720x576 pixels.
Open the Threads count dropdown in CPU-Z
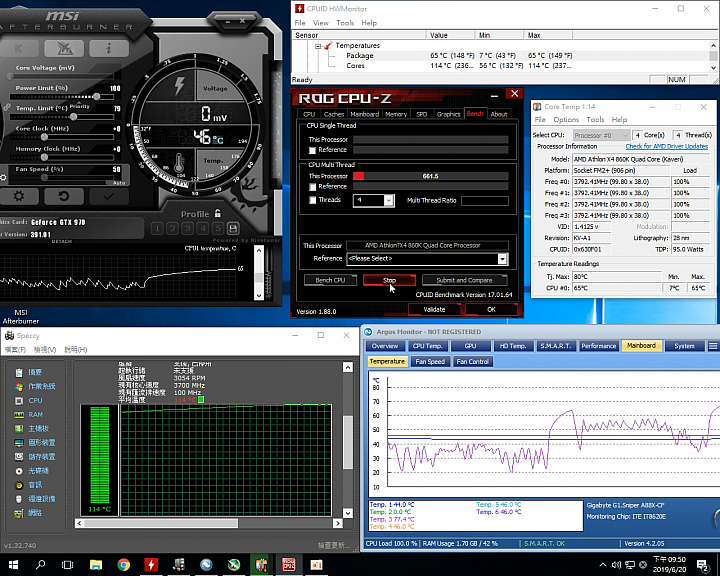tap(389, 200)
